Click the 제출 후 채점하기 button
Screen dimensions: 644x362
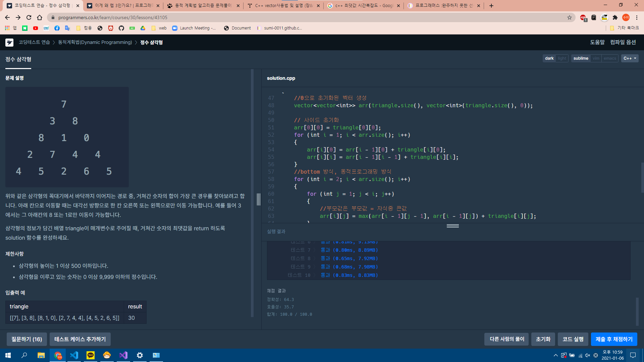coord(614,339)
